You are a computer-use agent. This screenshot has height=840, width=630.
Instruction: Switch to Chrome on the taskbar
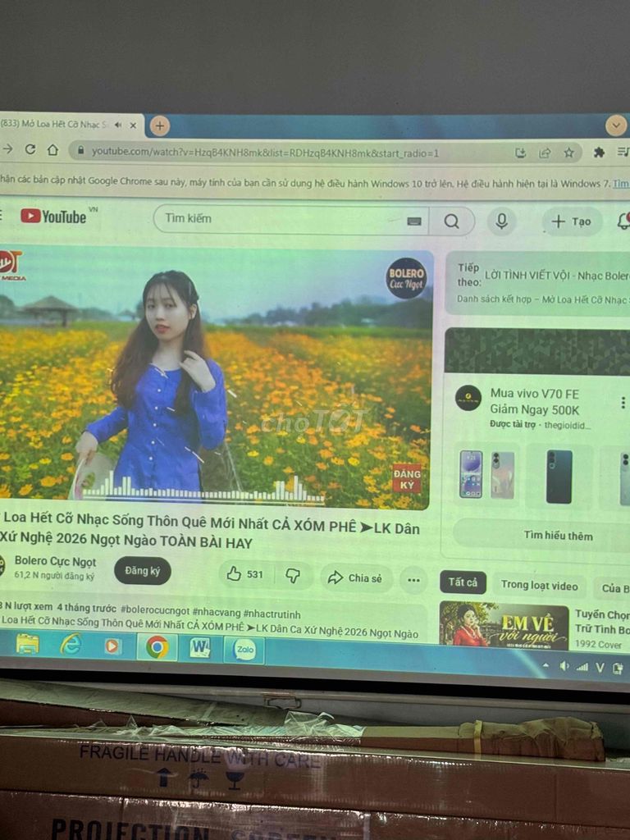pos(157,647)
